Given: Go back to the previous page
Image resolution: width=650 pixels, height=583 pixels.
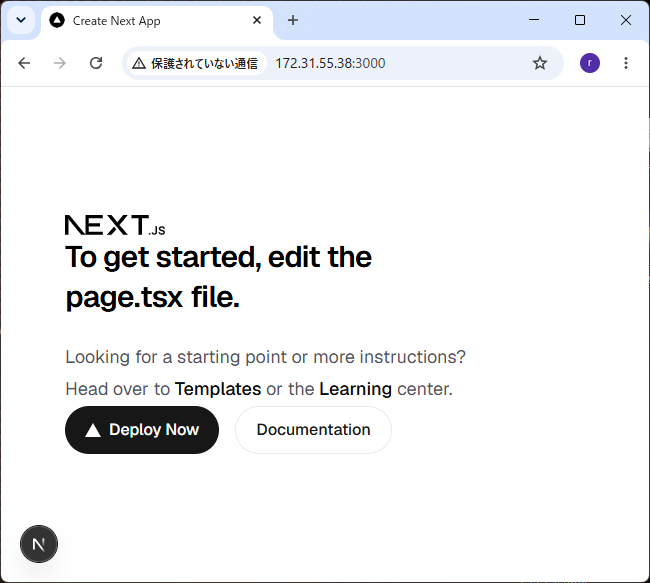Looking at the screenshot, I should [x=24, y=63].
